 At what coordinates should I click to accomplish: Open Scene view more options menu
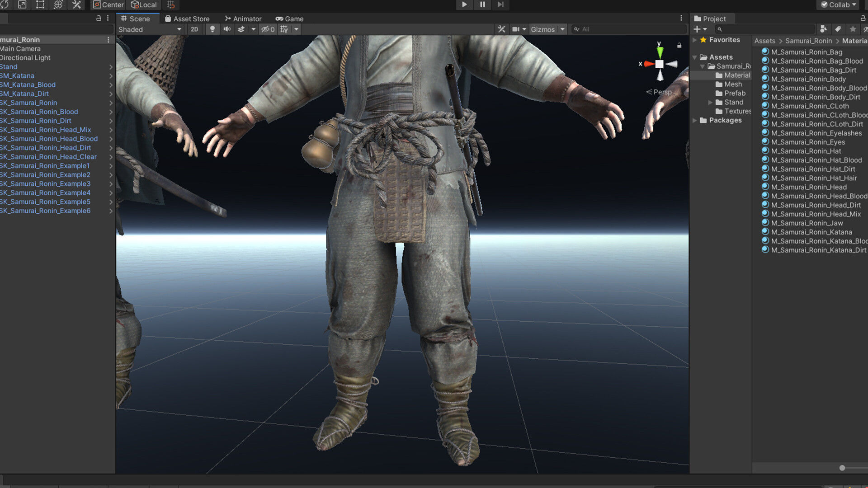(x=681, y=18)
